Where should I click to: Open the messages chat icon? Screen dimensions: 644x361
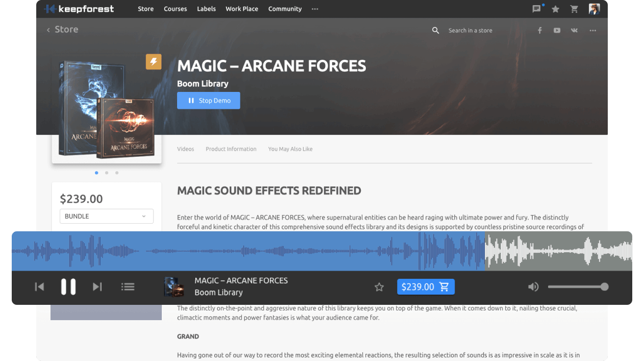pos(536,9)
